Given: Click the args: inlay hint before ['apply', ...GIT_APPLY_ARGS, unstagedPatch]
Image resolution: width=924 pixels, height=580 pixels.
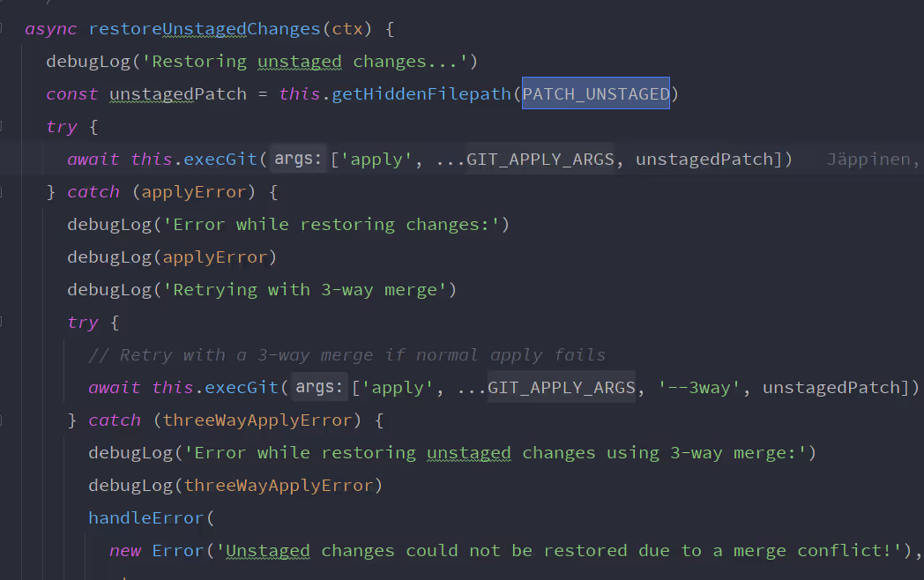Looking at the screenshot, I should (x=298, y=159).
